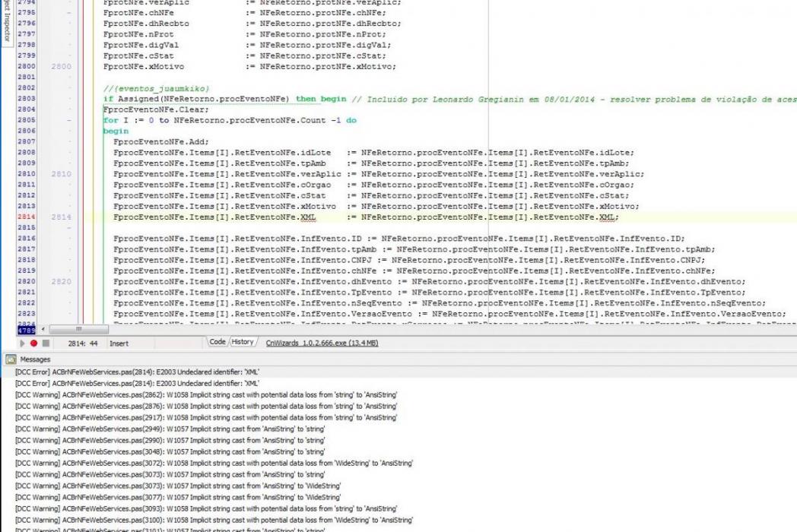Click the macro stop square button
This screenshot has height=532, width=797.
point(46,344)
